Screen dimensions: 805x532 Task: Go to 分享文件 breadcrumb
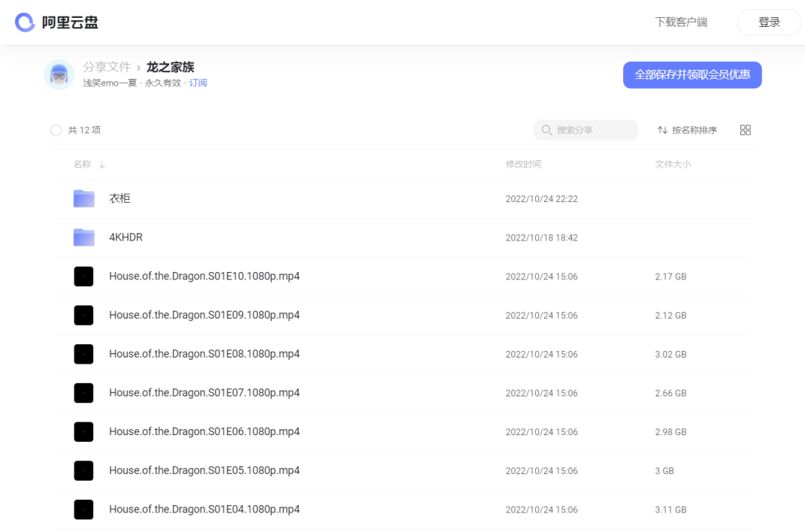[107, 67]
